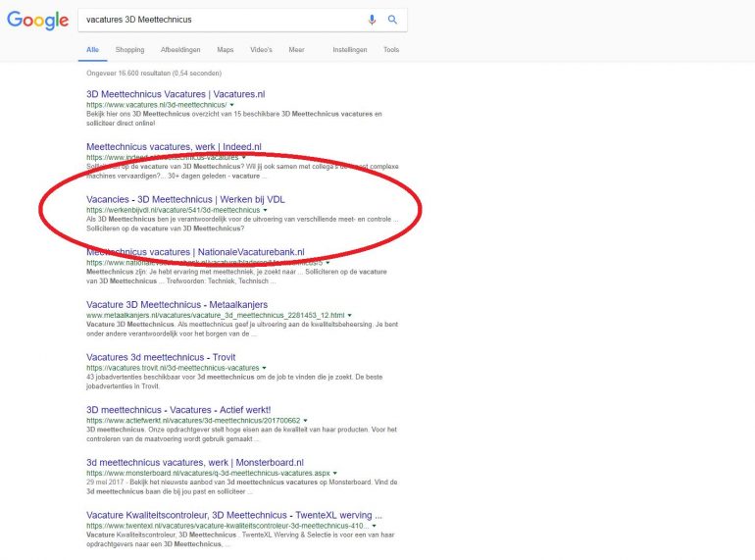Image resolution: width=755 pixels, height=560 pixels.
Task: Expand dropdown arrow next to vacatures.trovit.nl URL
Action: click(x=265, y=368)
